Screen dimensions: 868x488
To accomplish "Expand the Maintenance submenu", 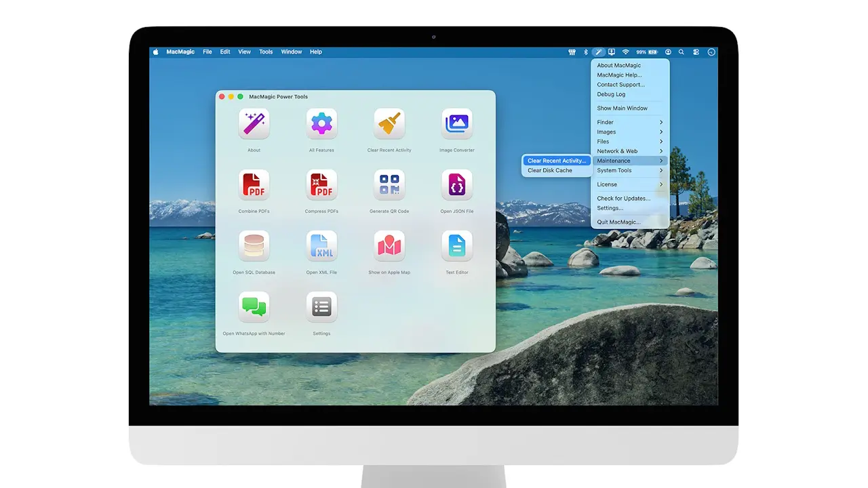I will point(630,161).
